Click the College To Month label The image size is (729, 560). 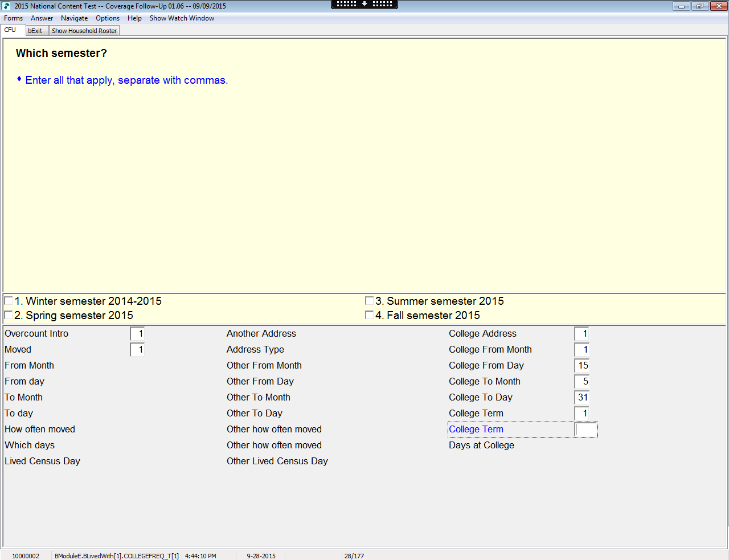485,382
